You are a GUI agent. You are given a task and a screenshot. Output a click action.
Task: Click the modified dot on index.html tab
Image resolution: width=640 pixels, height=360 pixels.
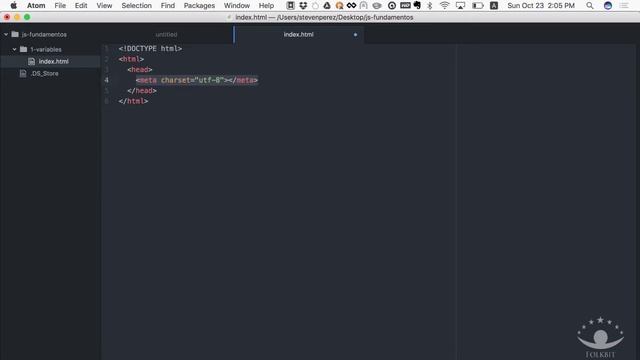click(356, 35)
